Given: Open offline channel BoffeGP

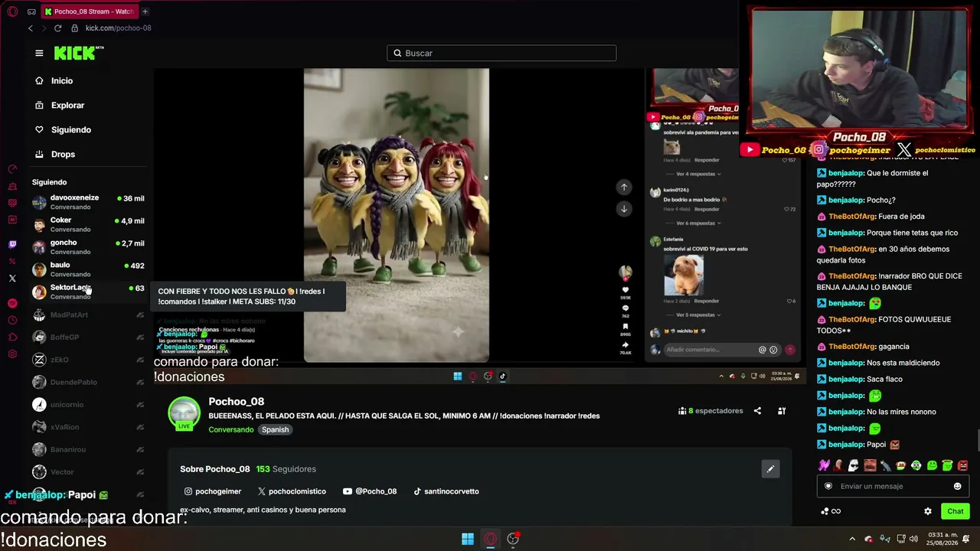Looking at the screenshot, I should point(88,337).
